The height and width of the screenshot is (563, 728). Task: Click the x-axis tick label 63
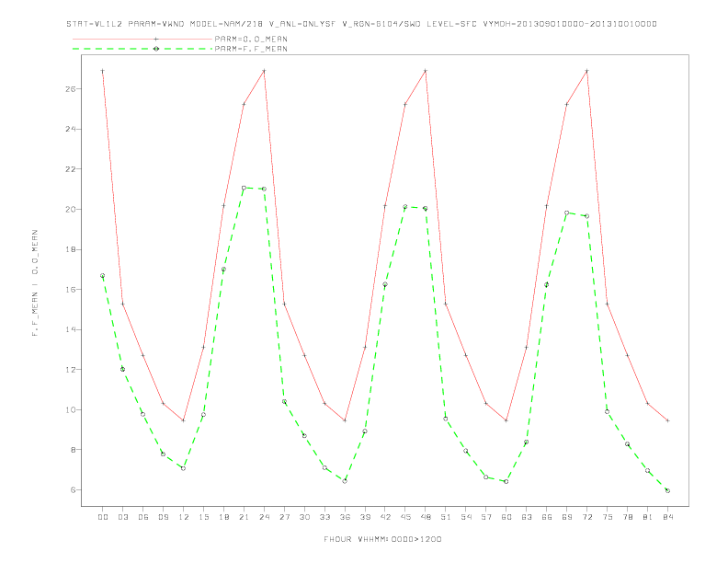click(x=527, y=517)
